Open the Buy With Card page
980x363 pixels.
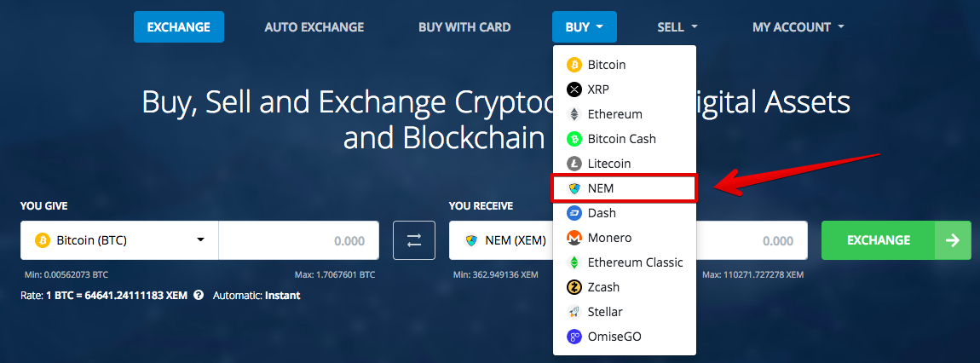(x=464, y=27)
